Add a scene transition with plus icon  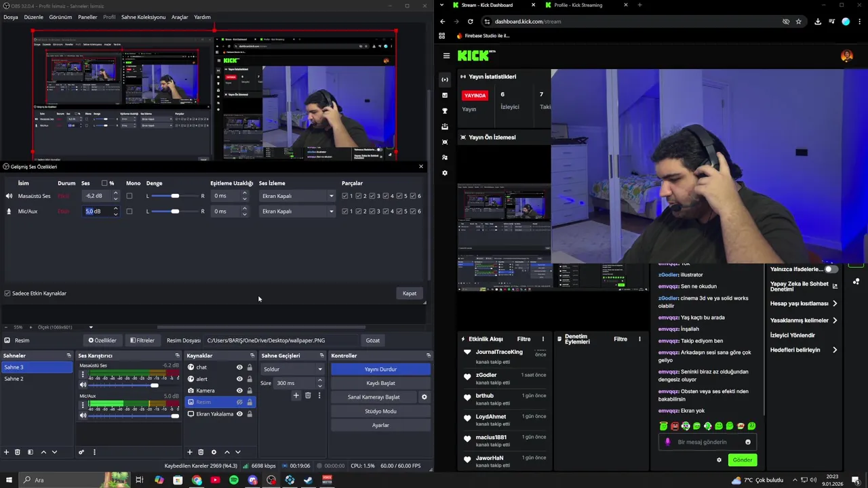tap(296, 396)
